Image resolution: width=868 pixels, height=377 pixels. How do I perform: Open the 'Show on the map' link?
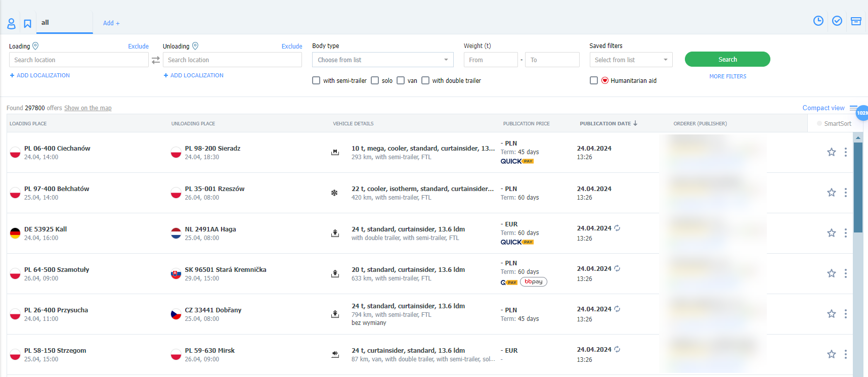88,108
